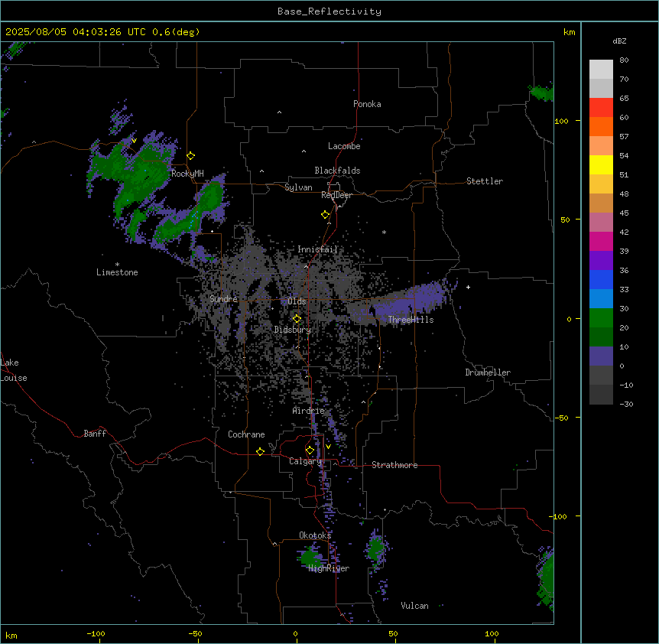The width and height of the screenshot is (659, 644).
Task: Click the yellow diamond marker below Cochrane
Action: 260,451
